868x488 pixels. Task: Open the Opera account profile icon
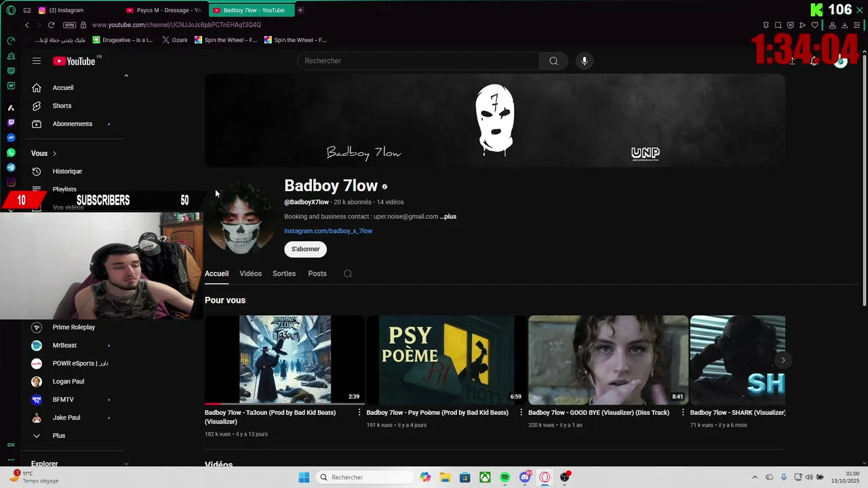coord(833,25)
